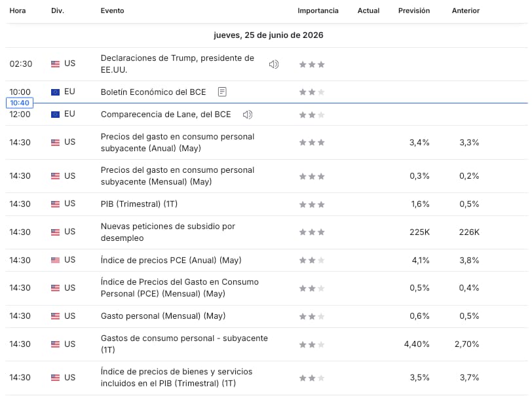
Task: Click forecast value 4,1% for PCE Anual
Action: coord(421,261)
